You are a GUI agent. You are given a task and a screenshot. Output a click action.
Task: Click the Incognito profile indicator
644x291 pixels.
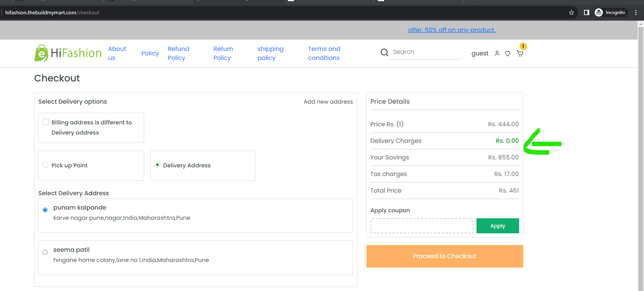coord(610,12)
